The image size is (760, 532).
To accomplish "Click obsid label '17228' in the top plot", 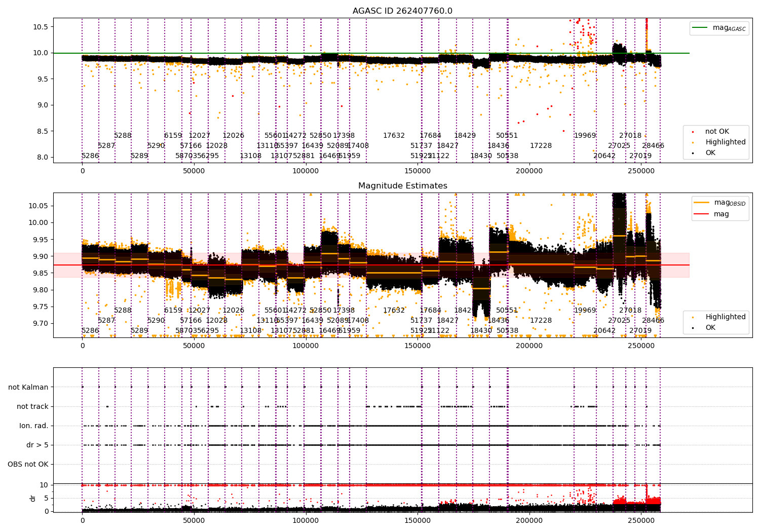I will click(x=541, y=146).
